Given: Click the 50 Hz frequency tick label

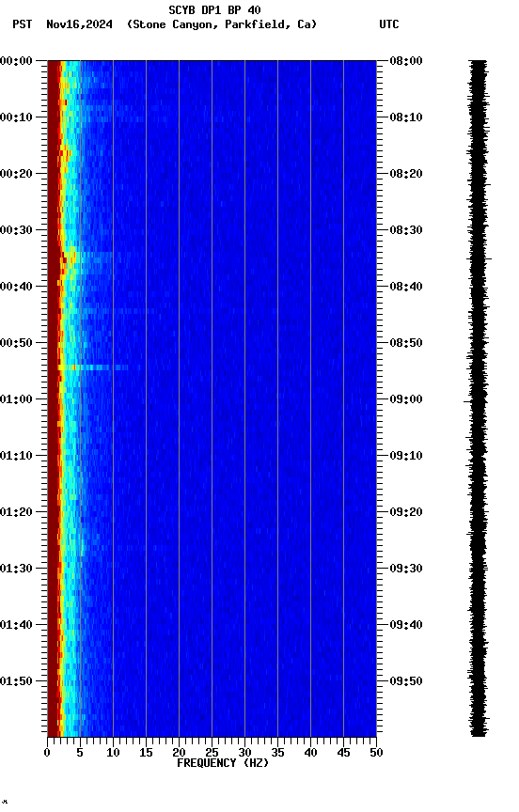Looking at the screenshot, I should [x=376, y=753].
